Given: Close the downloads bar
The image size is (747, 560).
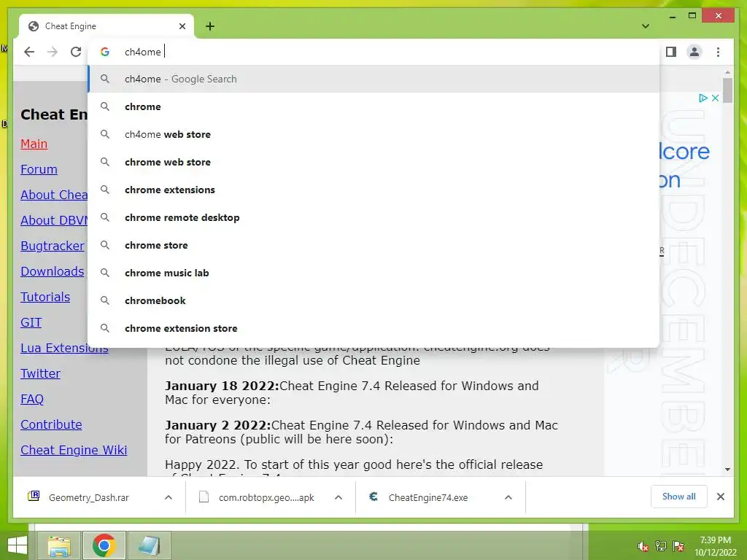Looking at the screenshot, I should coord(720,497).
